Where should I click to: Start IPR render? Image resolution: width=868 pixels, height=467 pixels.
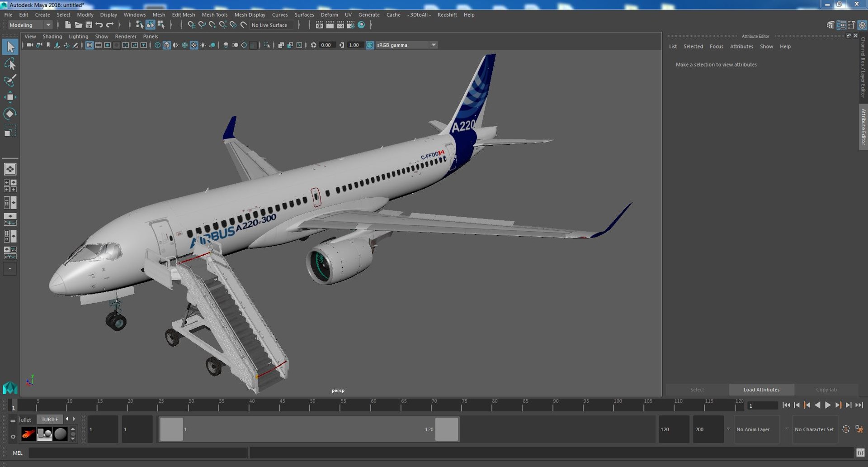340,25
